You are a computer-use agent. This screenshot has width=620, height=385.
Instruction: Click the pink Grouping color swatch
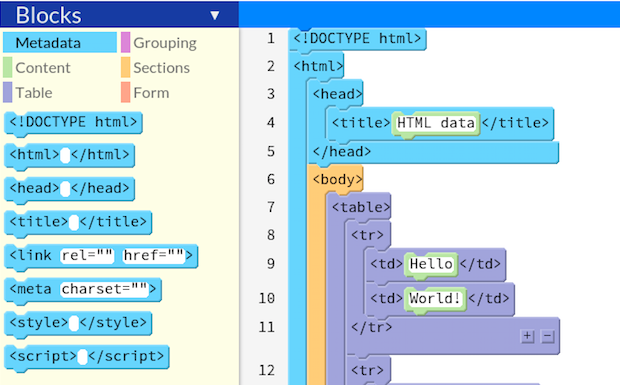click(x=125, y=43)
